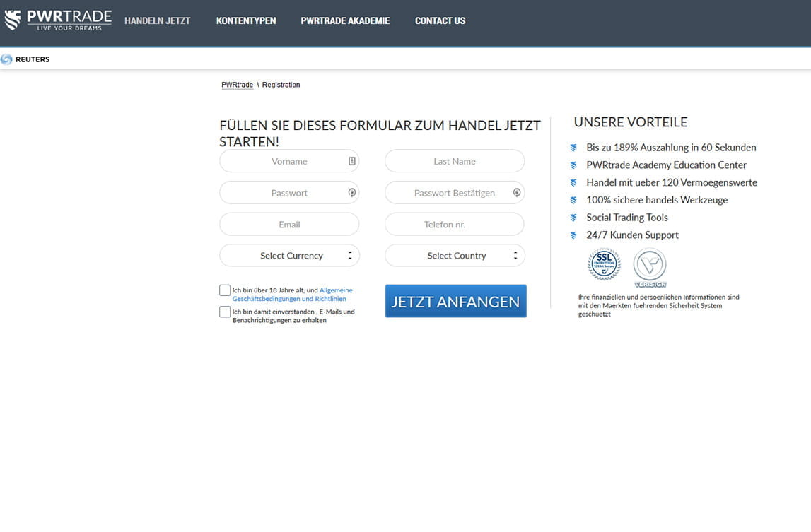Click bullet icon beside 189% Auszahlung line
811x532 pixels.
tap(573, 148)
